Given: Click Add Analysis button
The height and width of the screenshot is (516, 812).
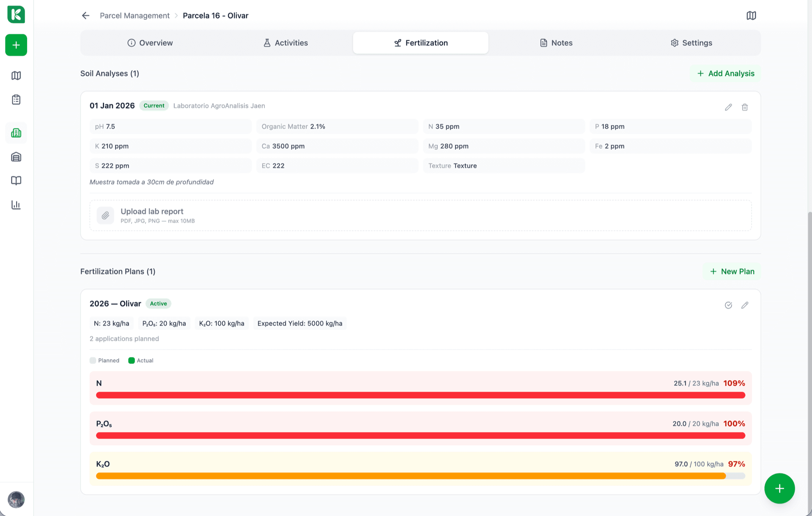Looking at the screenshot, I should (x=725, y=74).
